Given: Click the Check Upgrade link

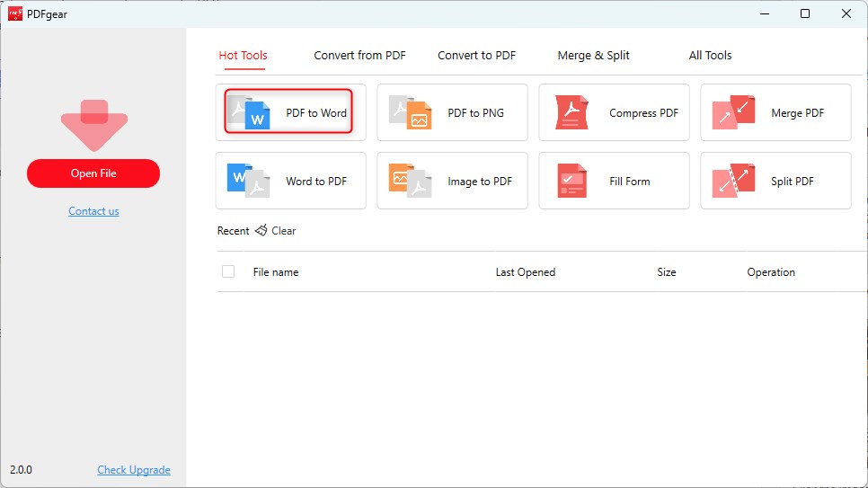Looking at the screenshot, I should [133, 470].
